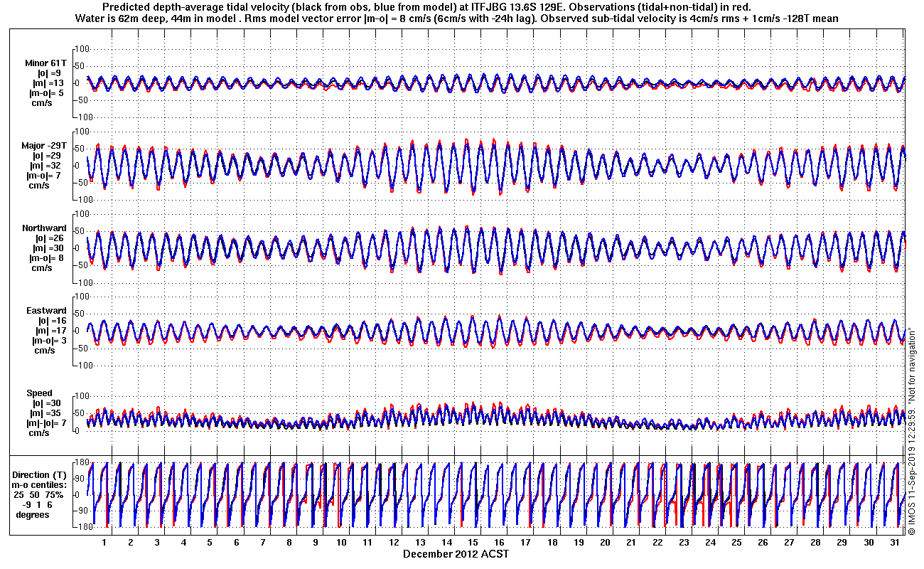Select day 8 on the date axis
The width and height of the screenshot is (924, 569).
(289, 542)
